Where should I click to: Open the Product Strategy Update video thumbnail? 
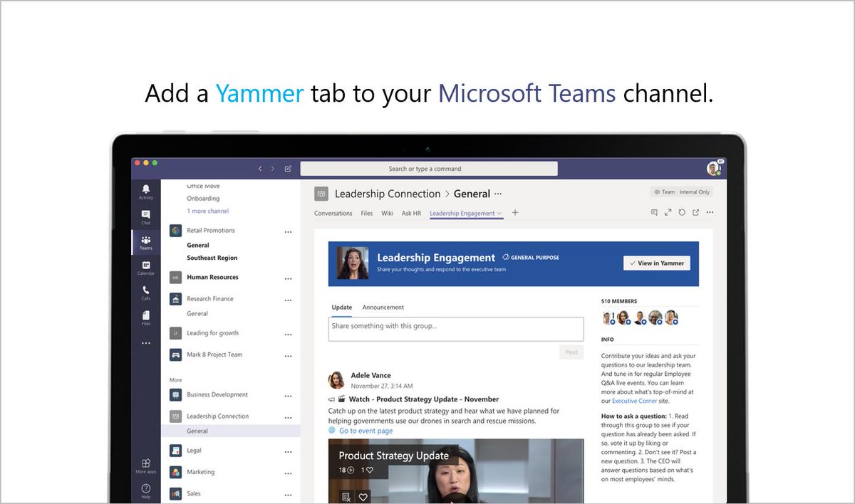click(x=456, y=471)
